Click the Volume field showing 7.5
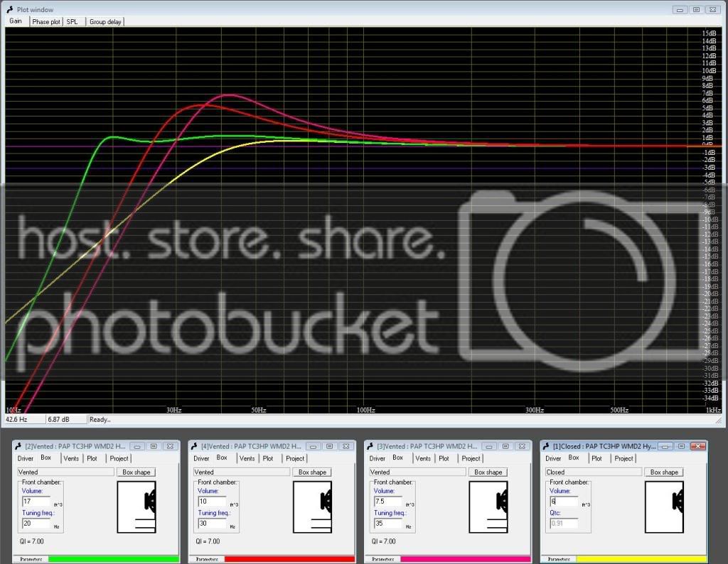 pyautogui.click(x=387, y=501)
